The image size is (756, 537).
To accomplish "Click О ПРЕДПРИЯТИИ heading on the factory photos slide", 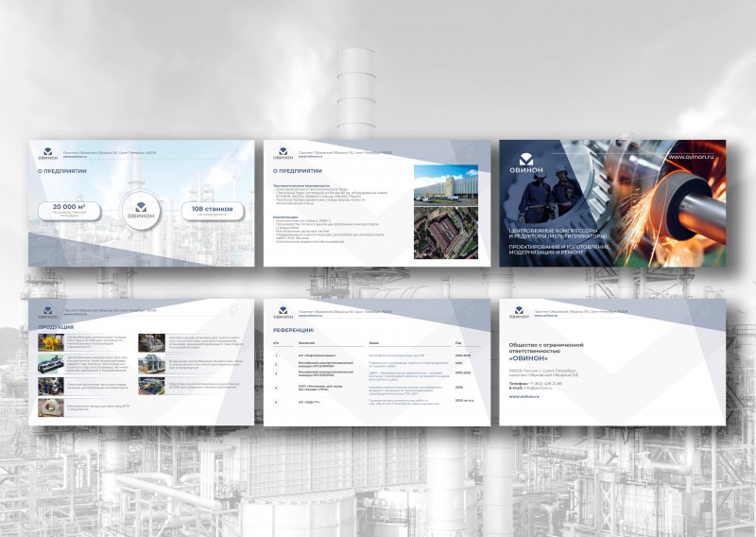I will click(298, 171).
